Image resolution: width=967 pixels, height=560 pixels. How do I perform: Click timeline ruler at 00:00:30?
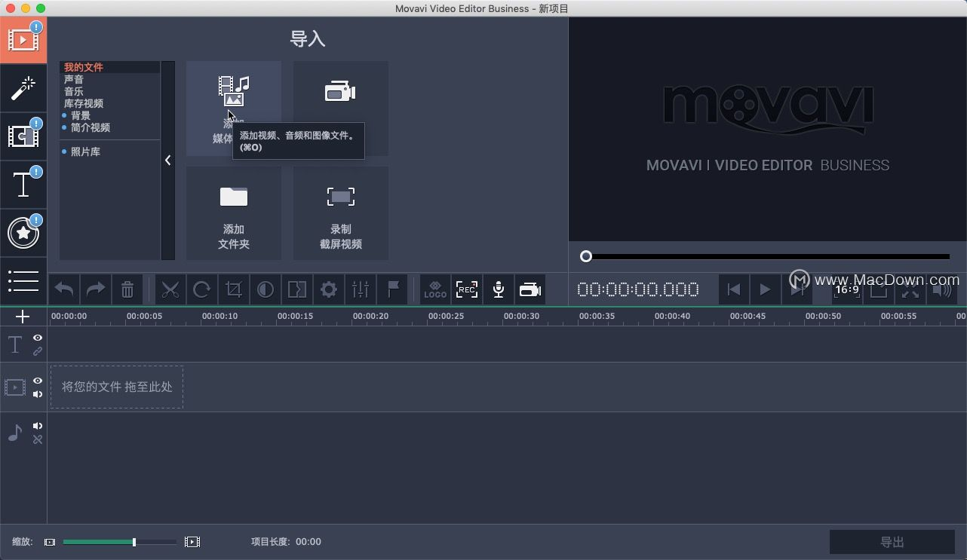(521, 317)
